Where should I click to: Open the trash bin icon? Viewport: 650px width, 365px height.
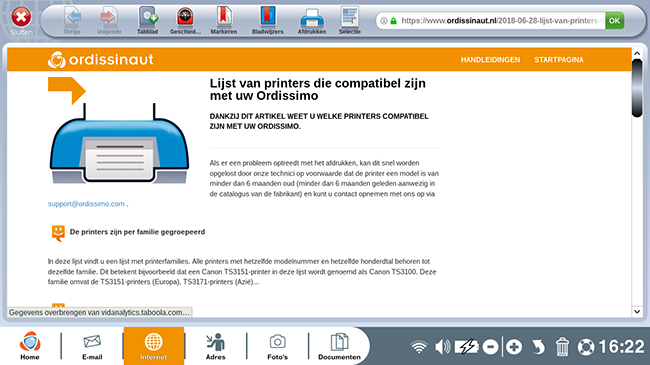click(562, 347)
